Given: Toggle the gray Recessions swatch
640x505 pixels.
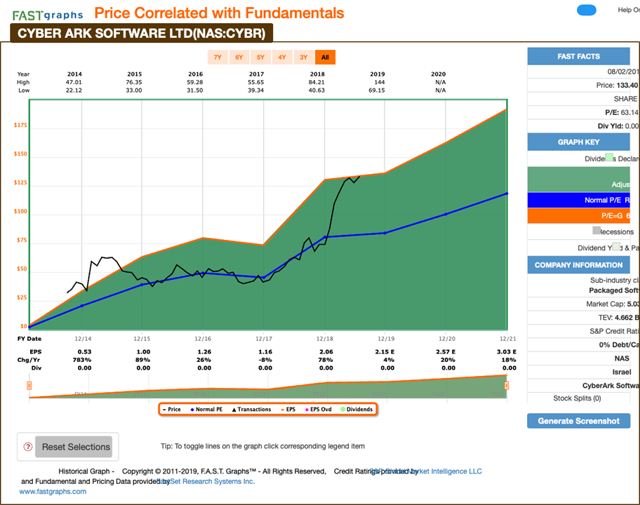Looking at the screenshot, I should pyautogui.click(x=596, y=231).
